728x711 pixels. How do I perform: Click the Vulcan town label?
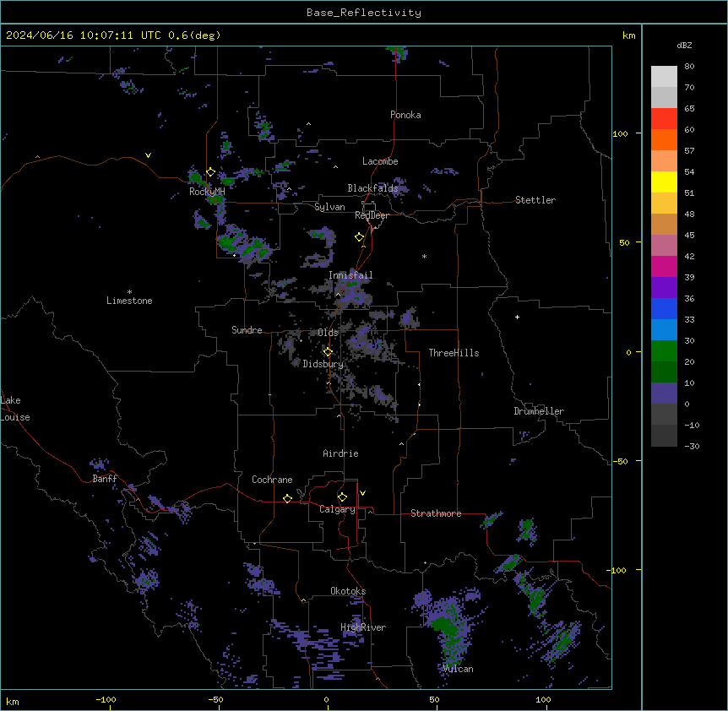point(459,669)
